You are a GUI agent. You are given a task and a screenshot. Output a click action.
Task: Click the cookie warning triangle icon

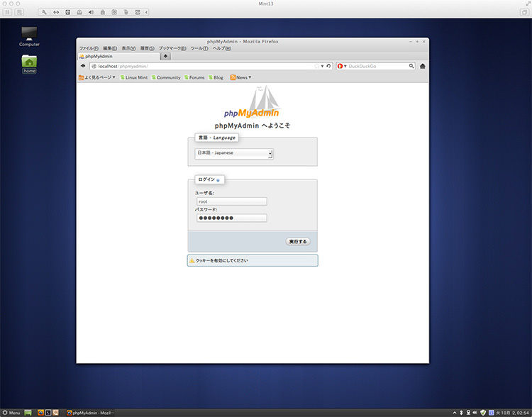(192, 260)
